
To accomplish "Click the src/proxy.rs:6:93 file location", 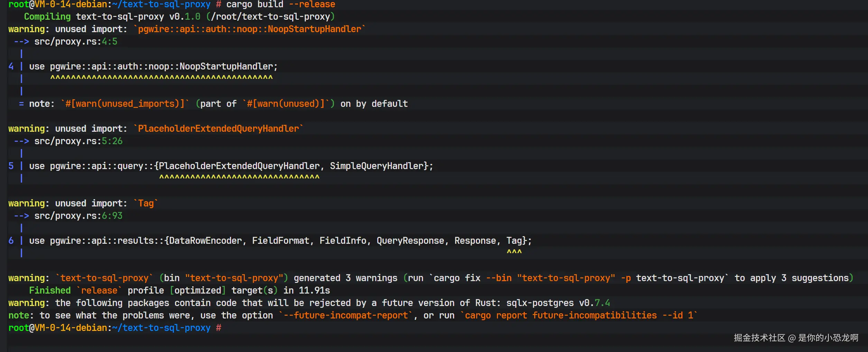I will click(x=78, y=216).
